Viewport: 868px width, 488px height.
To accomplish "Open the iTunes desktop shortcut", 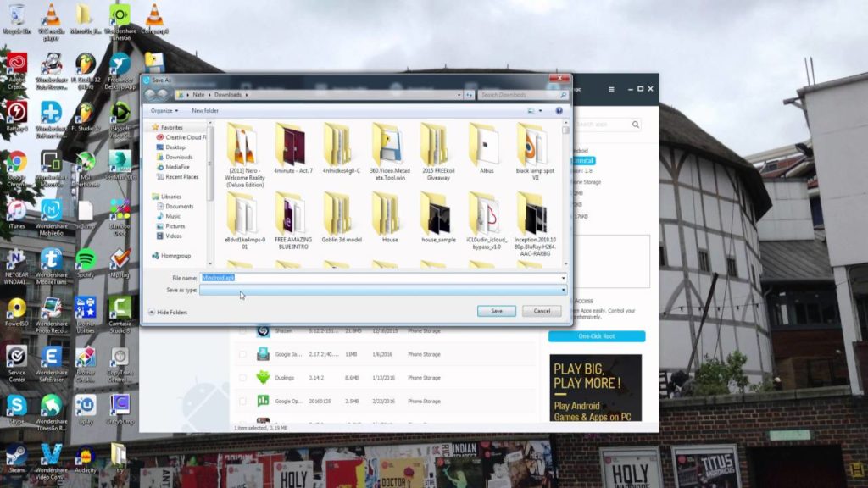I will coord(17,214).
